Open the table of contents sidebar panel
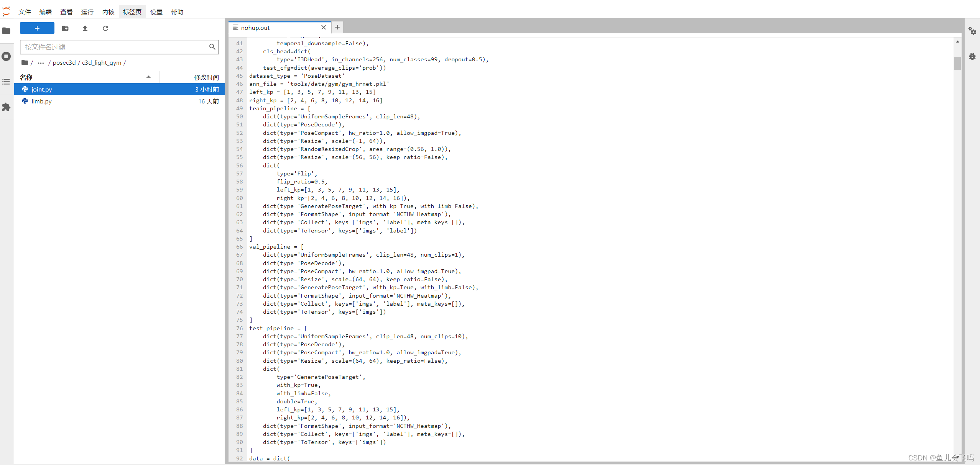Screen dimensions: 980x465 [x=6, y=82]
